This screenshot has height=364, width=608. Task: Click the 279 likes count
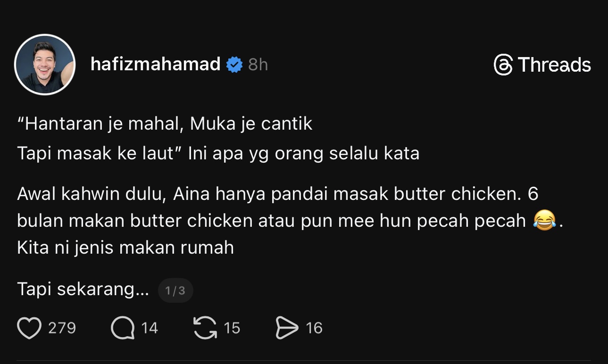point(62,328)
